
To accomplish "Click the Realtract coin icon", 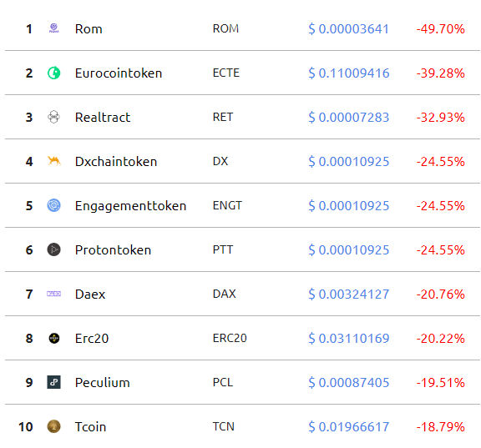I will 54,117.
